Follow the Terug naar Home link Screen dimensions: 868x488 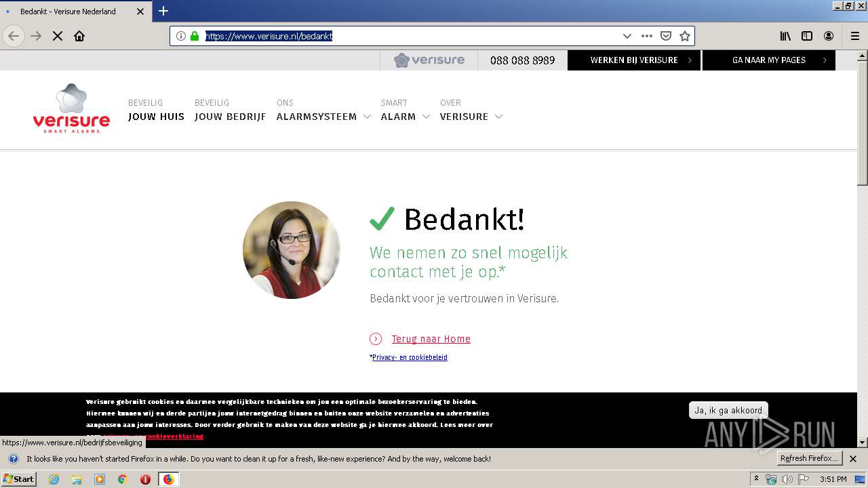point(431,339)
